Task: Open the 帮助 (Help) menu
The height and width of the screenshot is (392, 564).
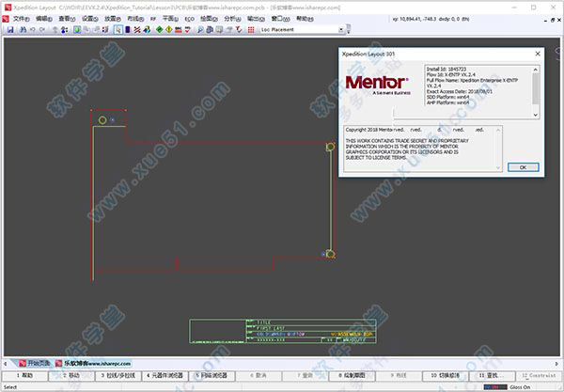Action: (305, 18)
